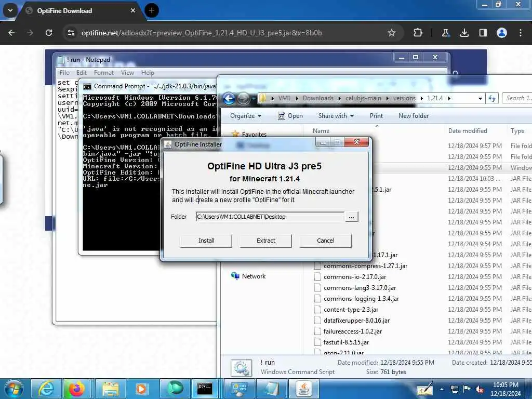Image resolution: width=532 pixels, height=399 pixels.
Task: Click VM1 in Explorer breadcrumb
Action: pyautogui.click(x=284, y=98)
